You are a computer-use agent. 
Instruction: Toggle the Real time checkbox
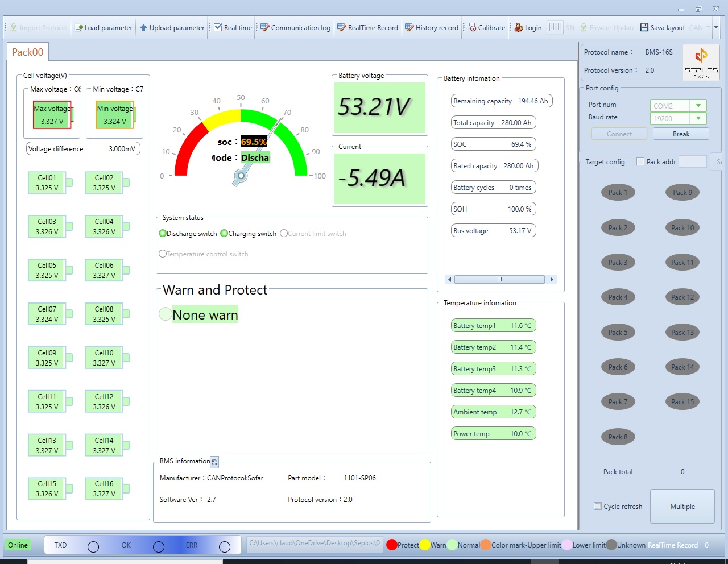(218, 27)
